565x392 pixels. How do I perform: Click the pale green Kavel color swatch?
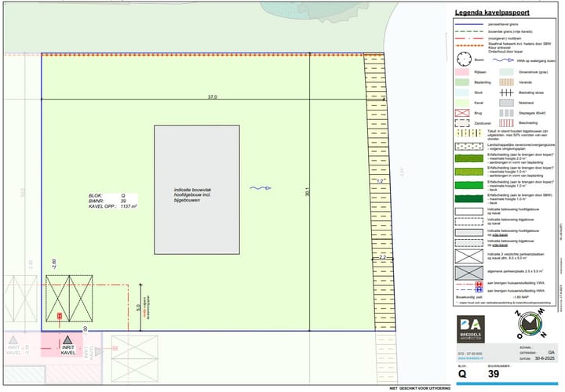click(x=462, y=103)
